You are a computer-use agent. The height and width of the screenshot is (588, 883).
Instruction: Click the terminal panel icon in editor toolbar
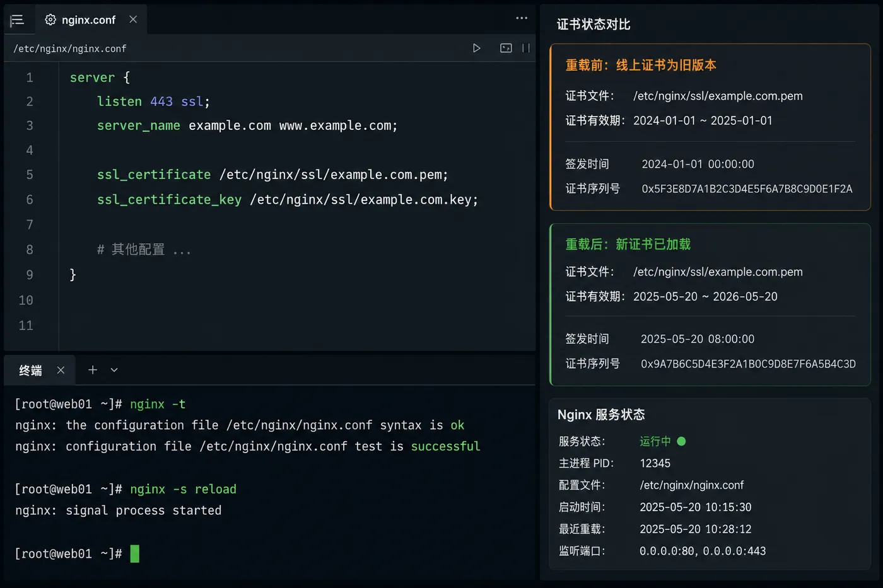tap(506, 48)
